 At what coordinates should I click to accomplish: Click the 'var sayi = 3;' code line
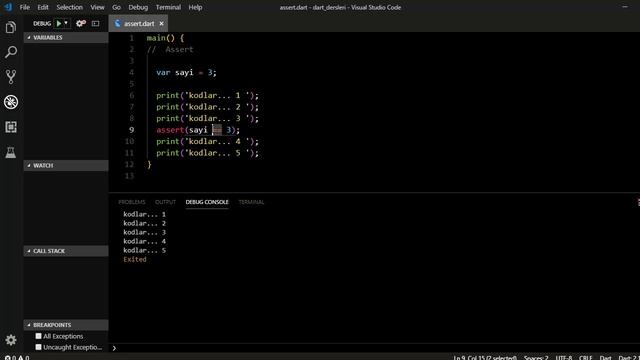pos(186,72)
